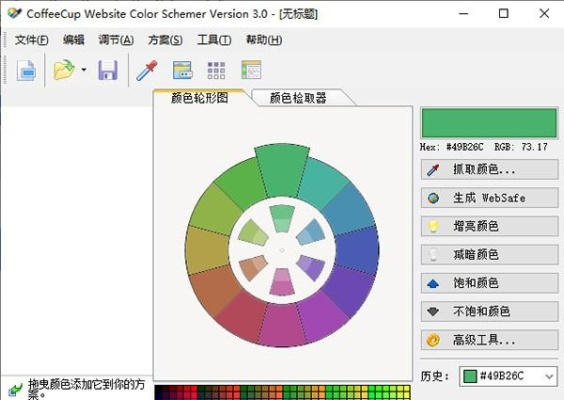Viewport: 564px width, 400px height.
Task: Select the eyedropper tool in the toolbar
Action: pyautogui.click(x=147, y=70)
